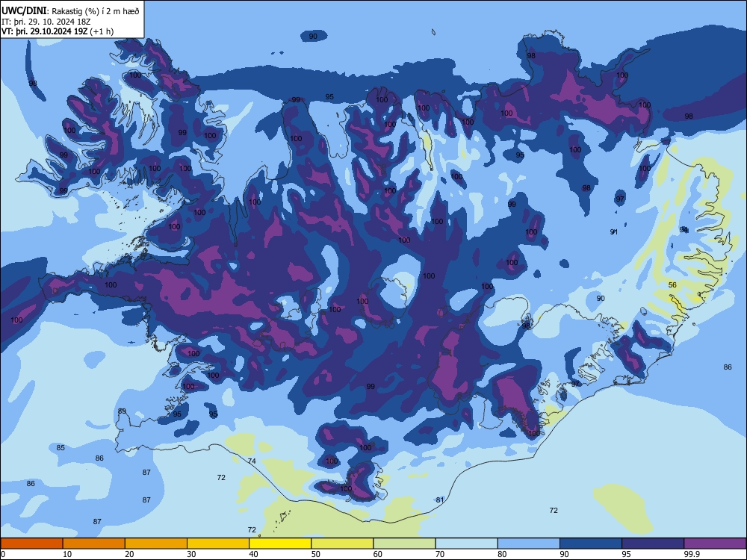
Task: Click the amber 30–40 legend color band
Action: (218, 544)
